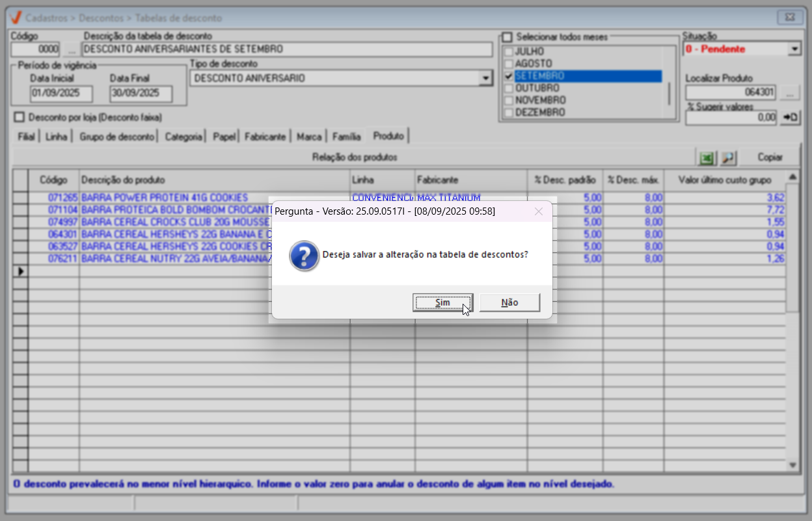Click the % Sugerir valores field
Viewport: 812px width, 521px height.
point(731,118)
